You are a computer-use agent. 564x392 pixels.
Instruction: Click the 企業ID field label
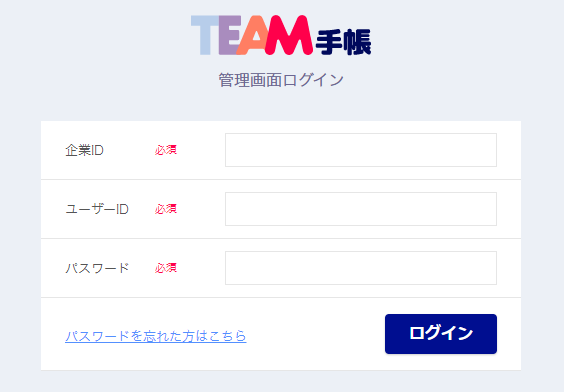(85, 150)
